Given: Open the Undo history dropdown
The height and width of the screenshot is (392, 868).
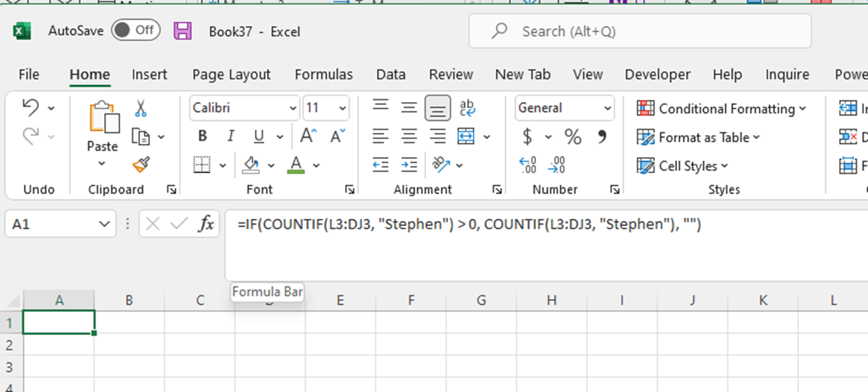Looking at the screenshot, I should [51, 108].
